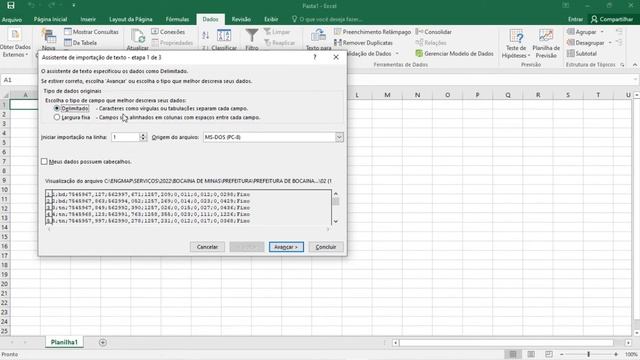Image resolution: width=640 pixels, height=360 pixels.
Task: Switch to Exibir tab
Action: [271, 19]
